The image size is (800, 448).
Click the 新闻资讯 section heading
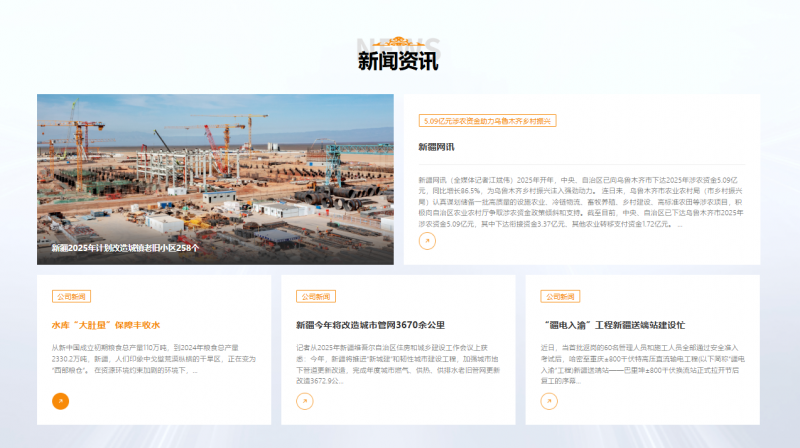click(398, 62)
